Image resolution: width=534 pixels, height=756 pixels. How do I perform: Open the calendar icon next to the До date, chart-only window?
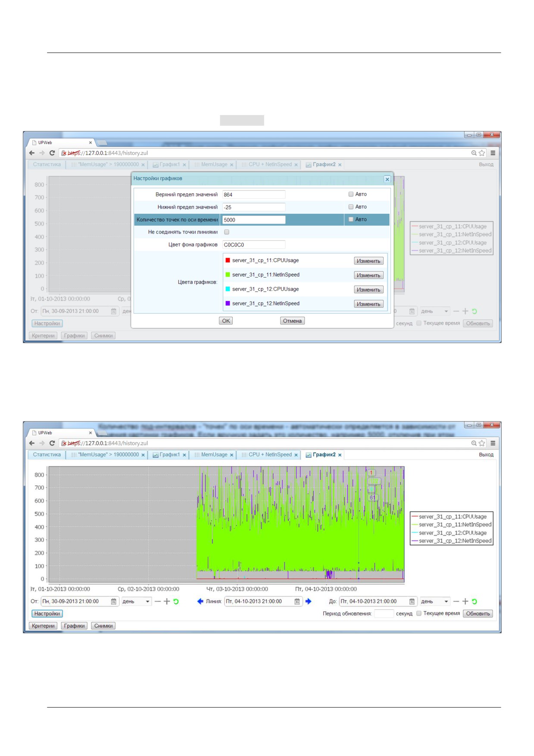coord(412,601)
